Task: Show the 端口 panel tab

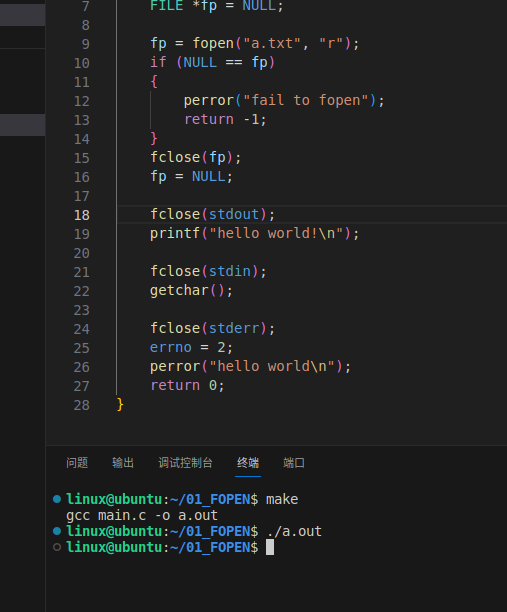Action: pyautogui.click(x=294, y=463)
